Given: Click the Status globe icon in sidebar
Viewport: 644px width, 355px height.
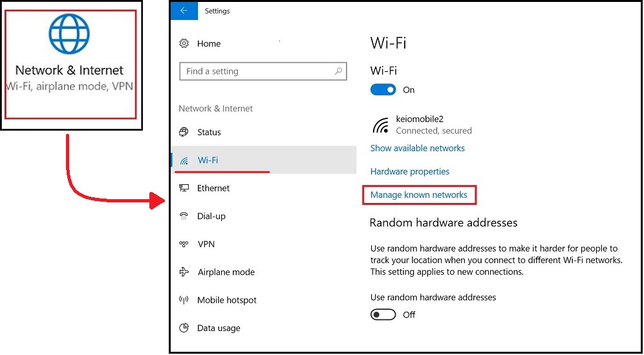Looking at the screenshot, I should pyautogui.click(x=184, y=132).
